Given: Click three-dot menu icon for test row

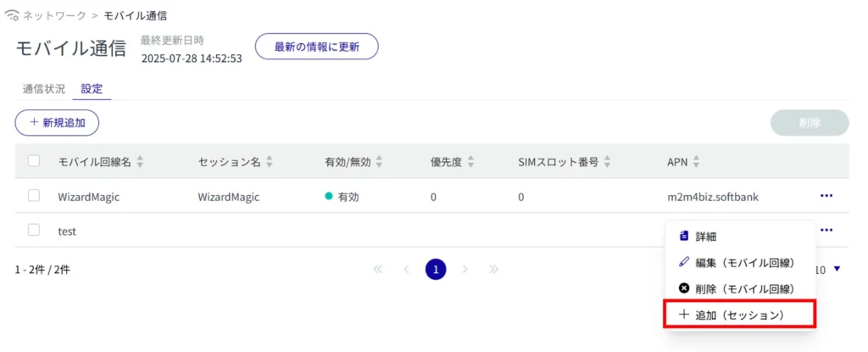Looking at the screenshot, I should coord(826,230).
